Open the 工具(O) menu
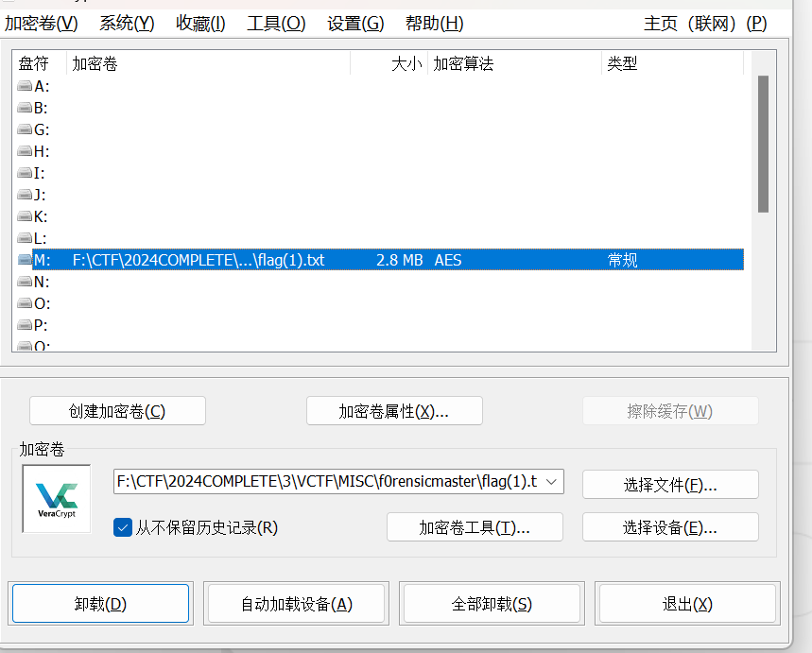The width and height of the screenshot is (812, 653). pos(276,24)
